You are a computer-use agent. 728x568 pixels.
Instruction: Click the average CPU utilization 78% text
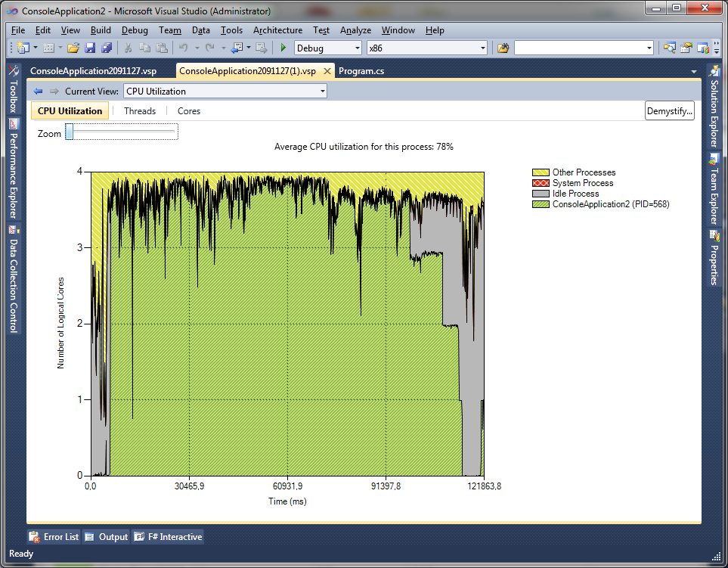364,147
